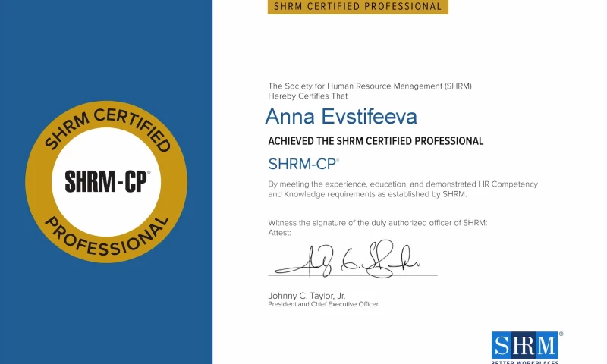The height and width of the screenshot is (364, 607).
Task: Click the name Johnny C. Taylor, Jr.
Action: pyautogui.click(x=307, y=296)
